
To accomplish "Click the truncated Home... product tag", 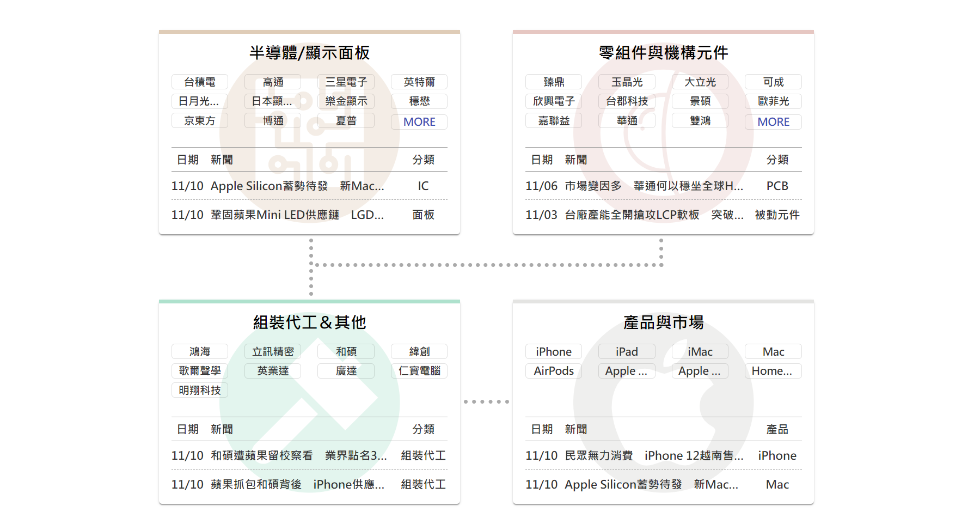I will [x=773, y=371].
